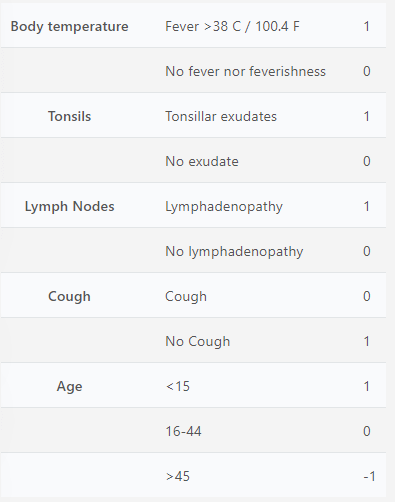Select the Lymphadenopathy criterion
395x502 pixels.
click(224, 207)
